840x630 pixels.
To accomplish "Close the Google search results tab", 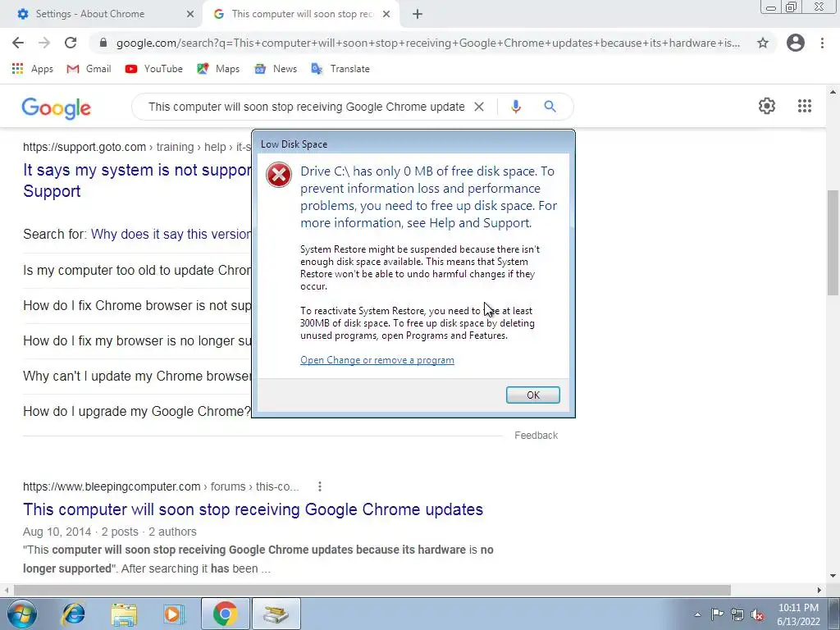I will click(386, 15).
